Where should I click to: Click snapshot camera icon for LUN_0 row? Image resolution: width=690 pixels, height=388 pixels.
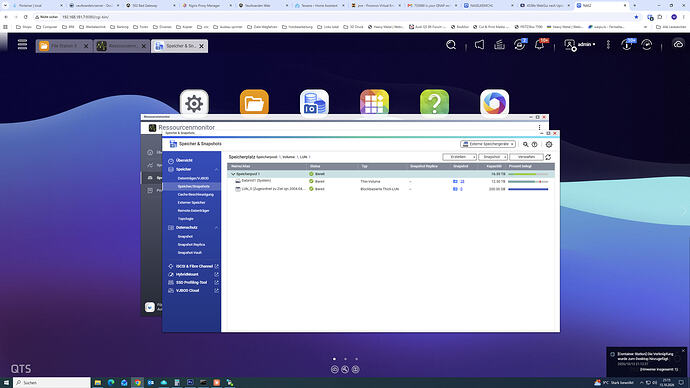(x=455, y=189)
